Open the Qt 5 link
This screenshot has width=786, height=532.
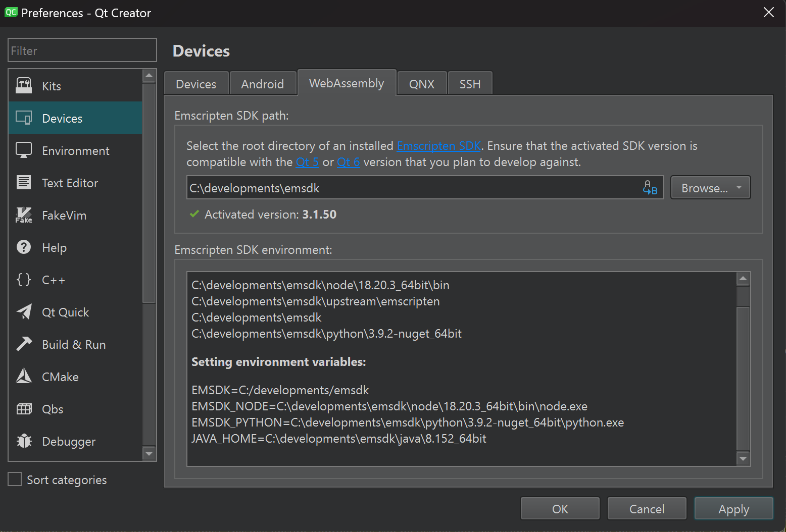tap(307, 162)
